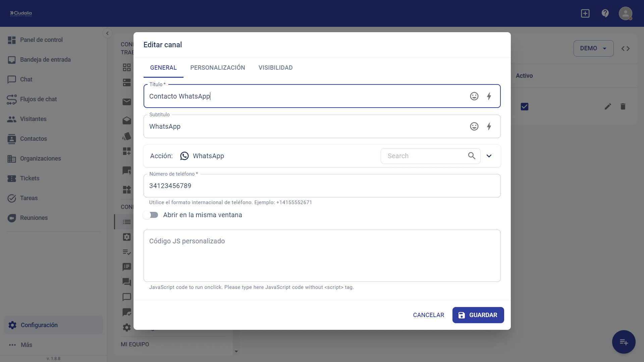Click the Número de teléfono field
644x362 pixels.
pyautogui.click(x=322, y=186)
